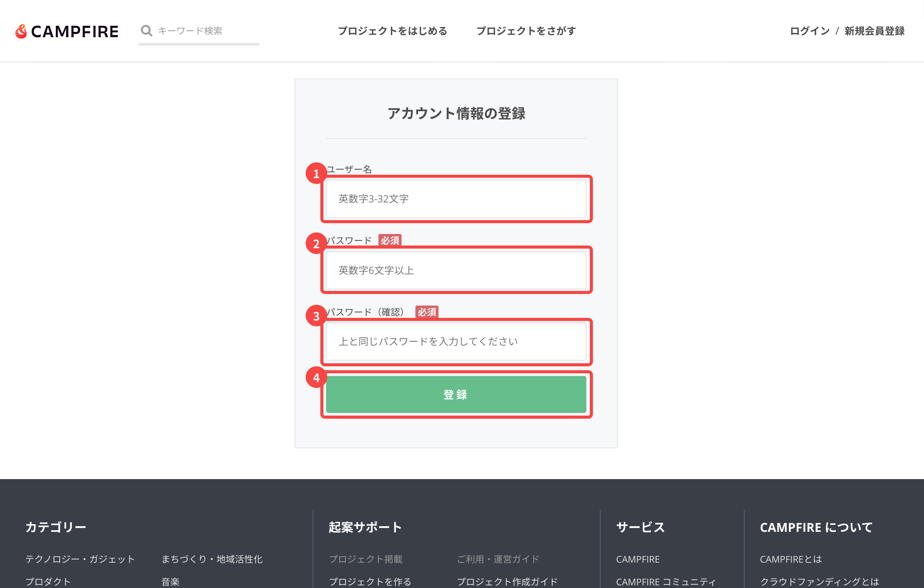Open プロジェクトをさがす menu item
The height and width of the screenshot is (588, 924).
(526, 31)
